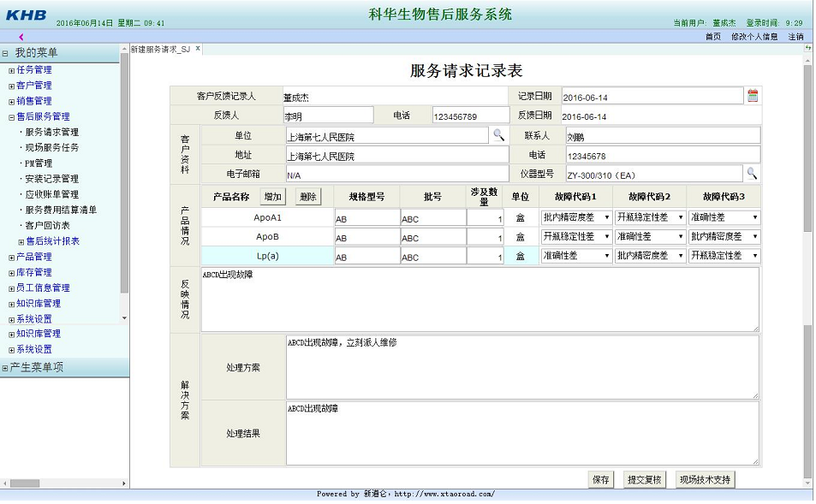Open 修改个人信息 link
This screenshot has height=504, width=816.
[x=754, y=37]
